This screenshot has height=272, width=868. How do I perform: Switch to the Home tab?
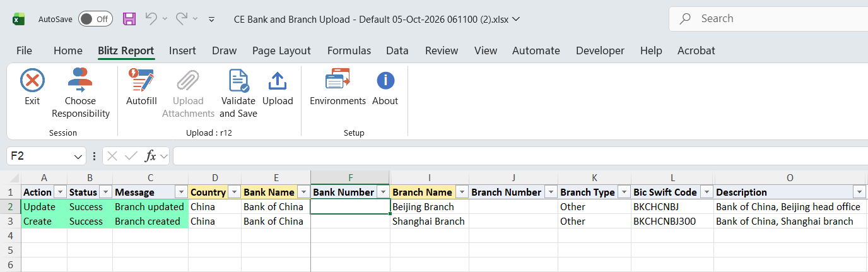click(x=67, y=50)
